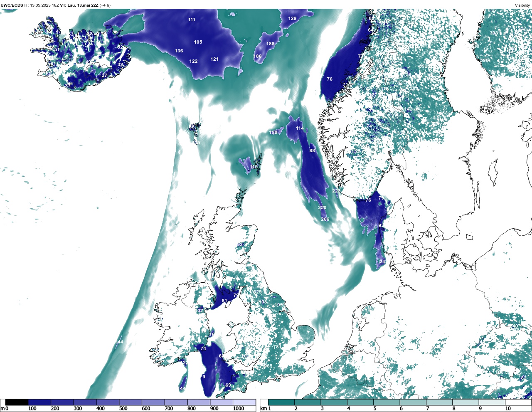Click the 'm' unit label on the legend
532x412 pixels.
(x=2, y=409)
